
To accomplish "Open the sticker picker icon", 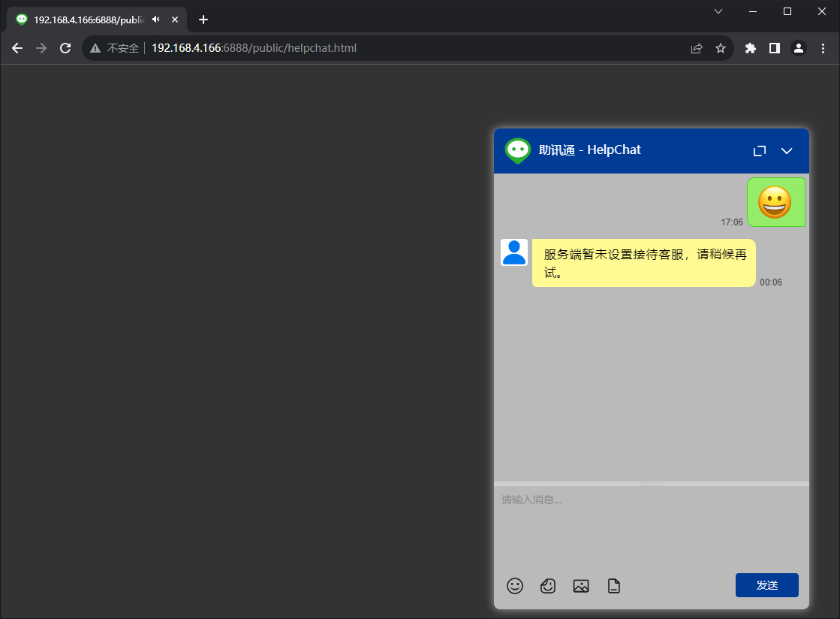I will coord(547,586).
